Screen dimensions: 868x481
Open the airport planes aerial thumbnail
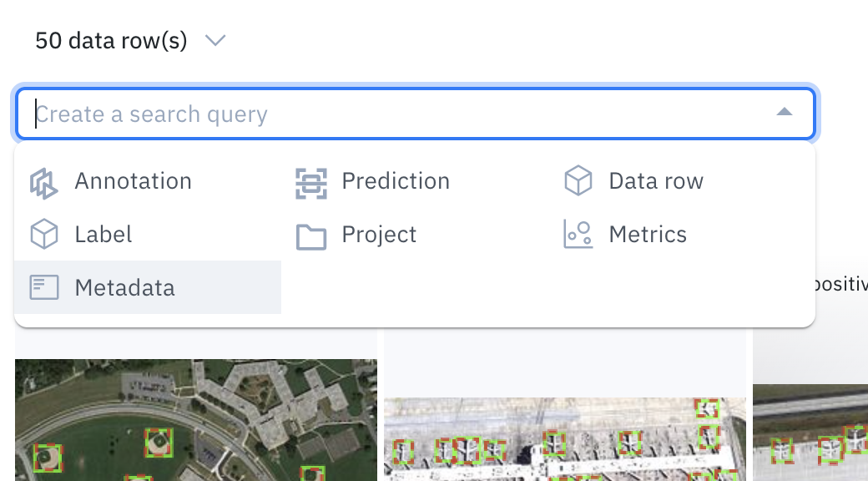565,439
